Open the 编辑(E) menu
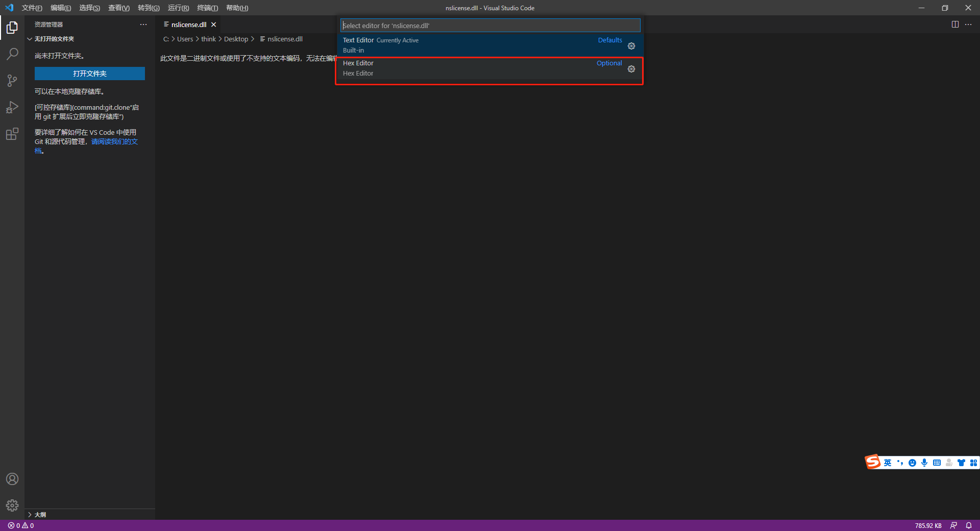This screenshot has height=531, width=980. pos(61,8)
